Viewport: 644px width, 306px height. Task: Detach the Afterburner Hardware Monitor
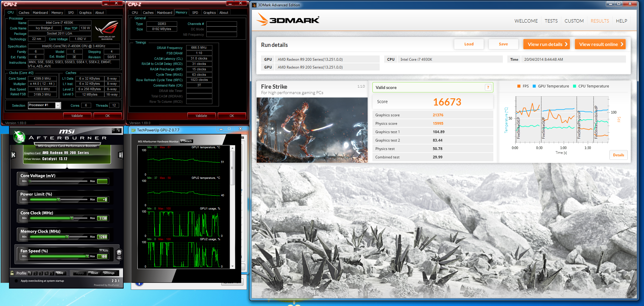point(186,141)
